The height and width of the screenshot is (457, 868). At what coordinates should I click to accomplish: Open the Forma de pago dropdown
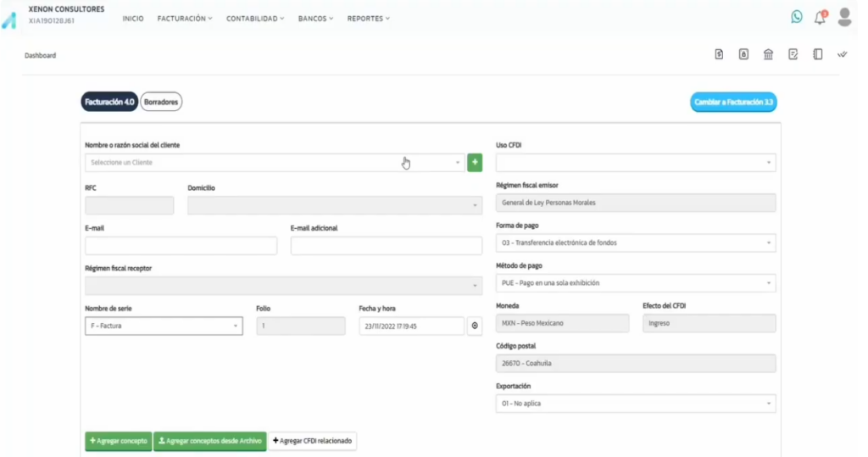click(635, 243)
